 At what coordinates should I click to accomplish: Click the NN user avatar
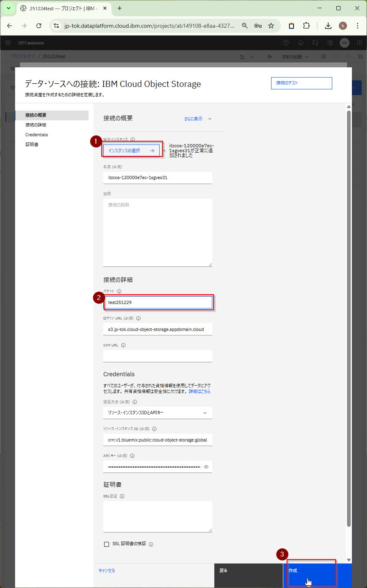click(345, 43)
